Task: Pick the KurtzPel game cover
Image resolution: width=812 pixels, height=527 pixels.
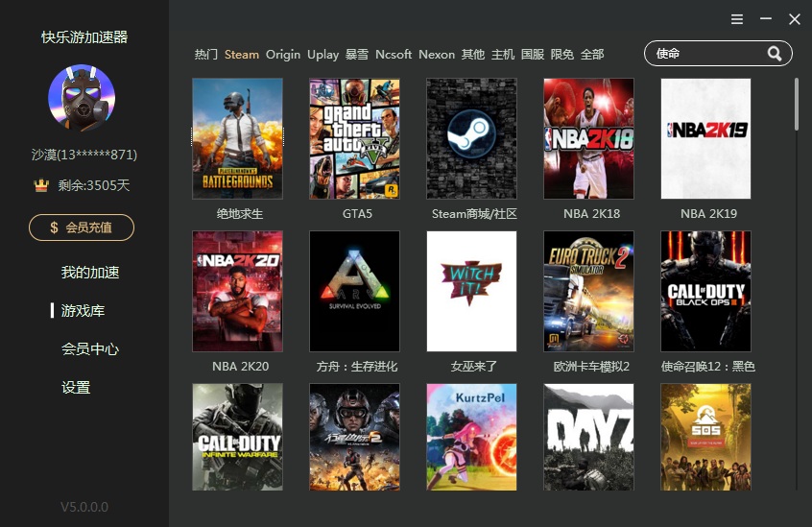Action: coord(472,437)
